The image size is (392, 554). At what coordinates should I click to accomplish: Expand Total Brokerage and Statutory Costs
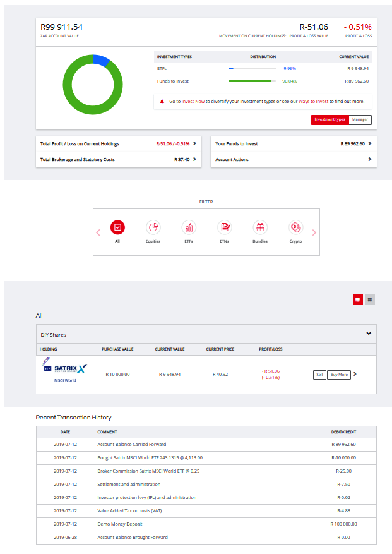pyautogui.click(x=119, y=159)
